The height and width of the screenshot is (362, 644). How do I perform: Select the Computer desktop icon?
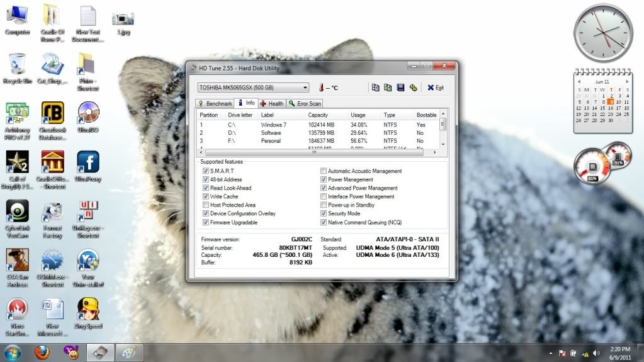click(17, 20)
